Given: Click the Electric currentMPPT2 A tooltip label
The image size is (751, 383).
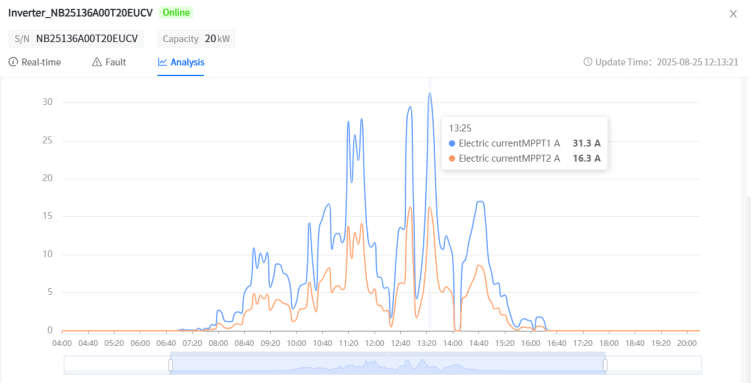Looking at the screenshot, I should tap(509, 158).
